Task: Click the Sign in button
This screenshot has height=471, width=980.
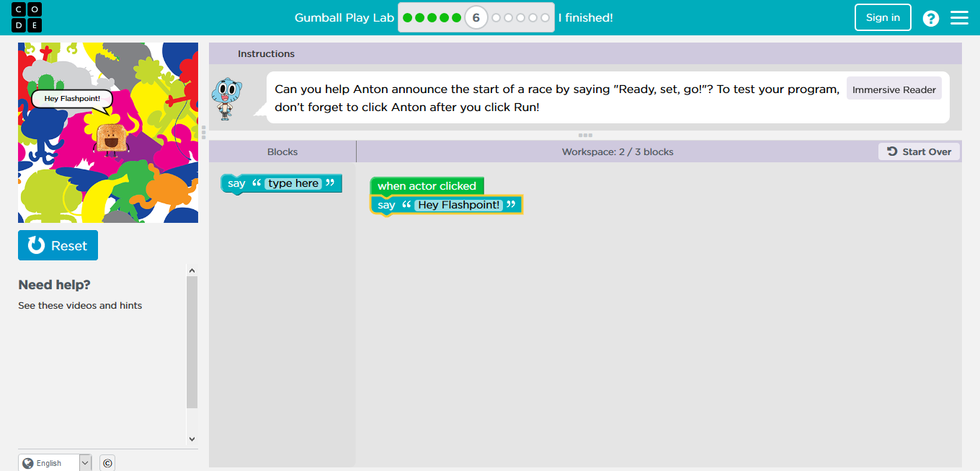Action: coord(883,17)
